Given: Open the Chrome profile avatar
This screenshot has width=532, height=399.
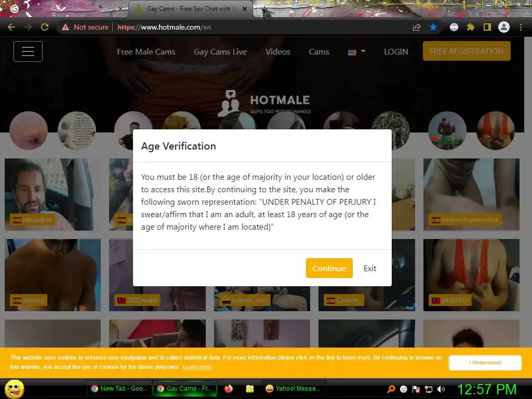Looking at the screenshot, I should pos(504,27).
